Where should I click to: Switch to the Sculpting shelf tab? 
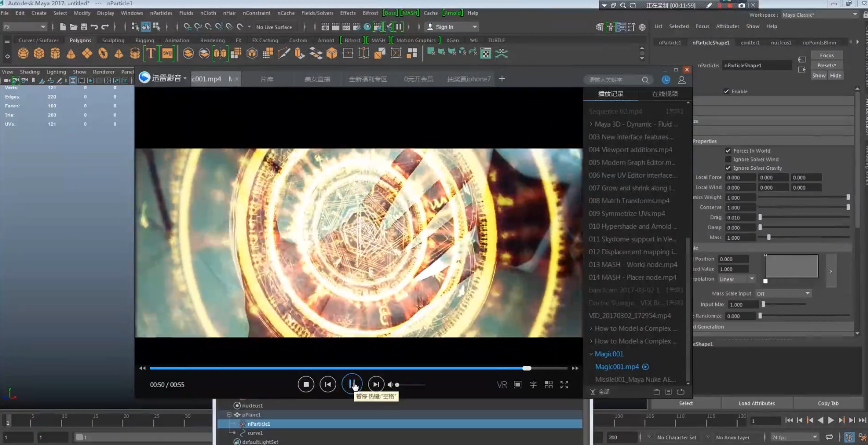coord(113,40)
